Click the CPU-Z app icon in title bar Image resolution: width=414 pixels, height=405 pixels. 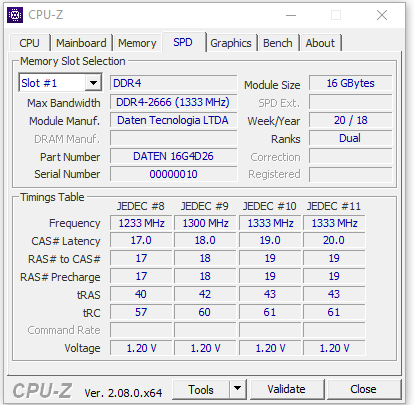pos(15,15)
